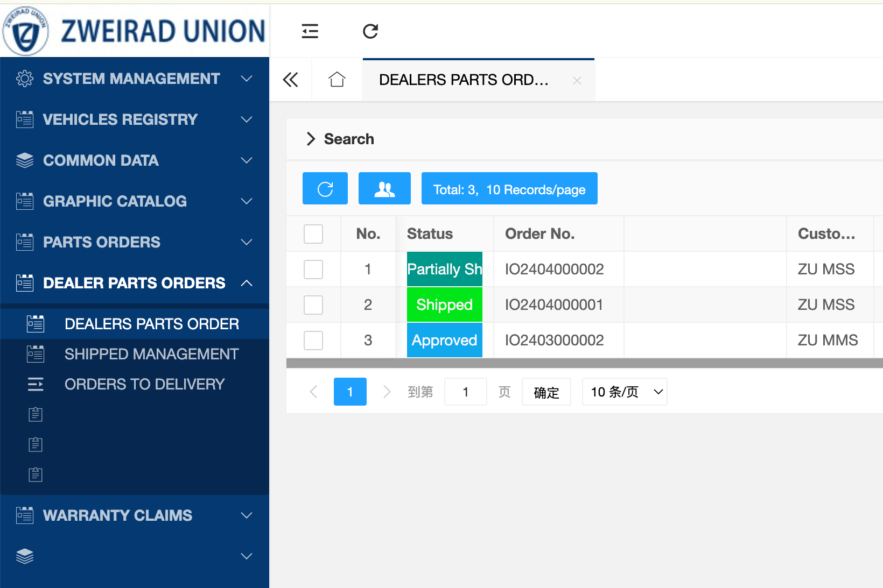Viewport: 883px width, 588px height.
Task: Click Shipped Management submenu icon
Action: [36, 354]
